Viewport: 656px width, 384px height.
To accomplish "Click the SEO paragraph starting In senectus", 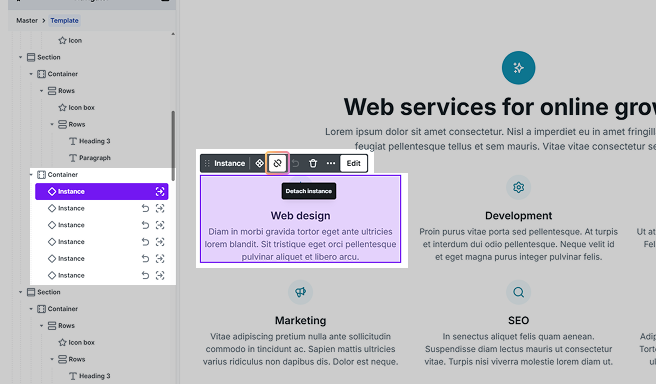I will 518,349.
